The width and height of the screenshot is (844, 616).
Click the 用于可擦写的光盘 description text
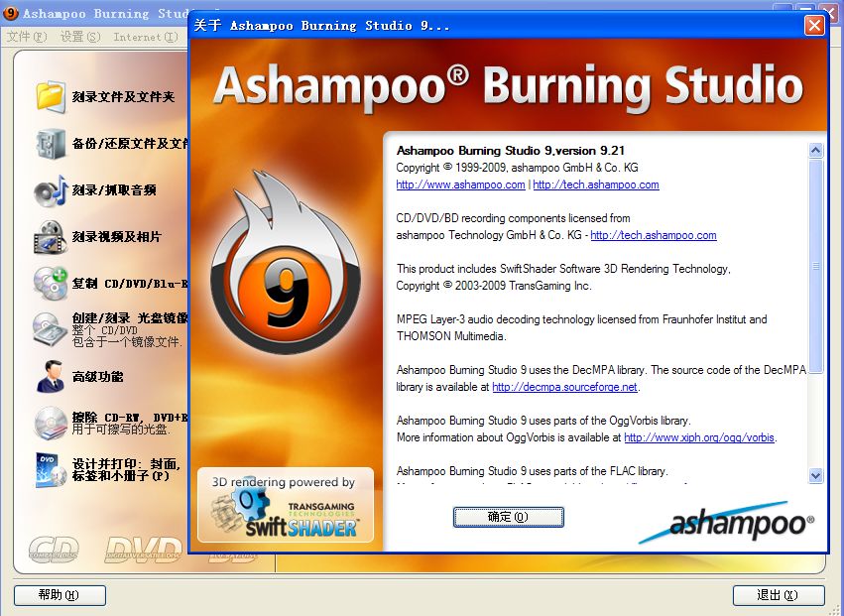pos(122,430)
